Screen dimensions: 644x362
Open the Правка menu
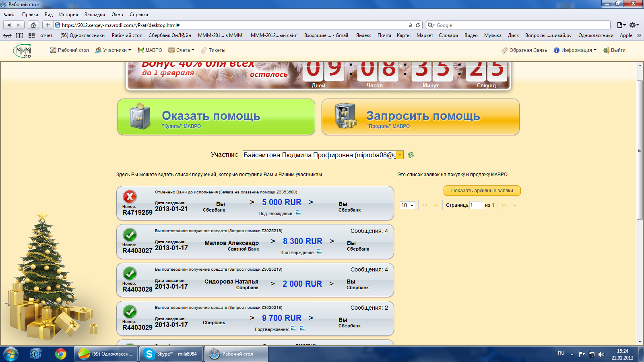click(x=30, y=14)
